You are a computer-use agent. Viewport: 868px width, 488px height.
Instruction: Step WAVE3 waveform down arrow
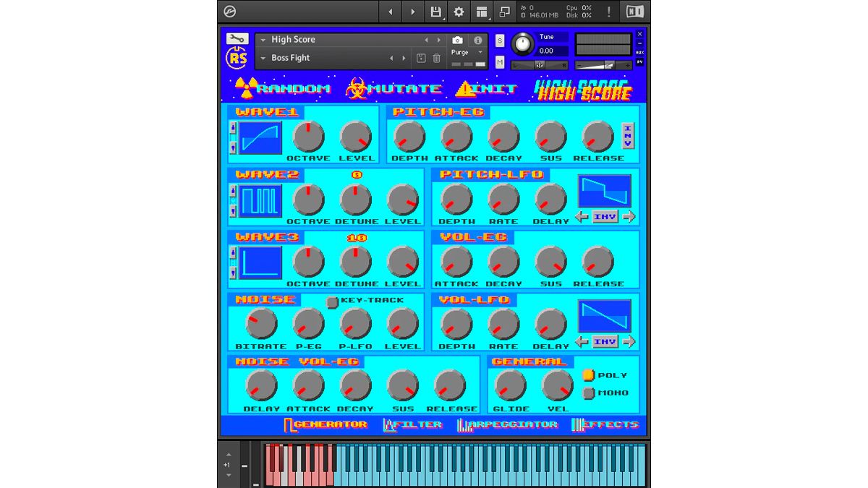click(233, 273)
